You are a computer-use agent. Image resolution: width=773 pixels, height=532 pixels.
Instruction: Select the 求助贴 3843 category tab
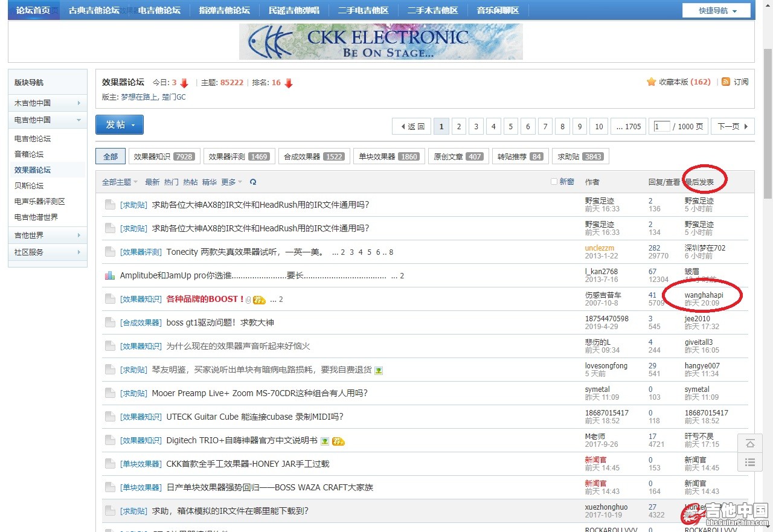coord(580,156)
